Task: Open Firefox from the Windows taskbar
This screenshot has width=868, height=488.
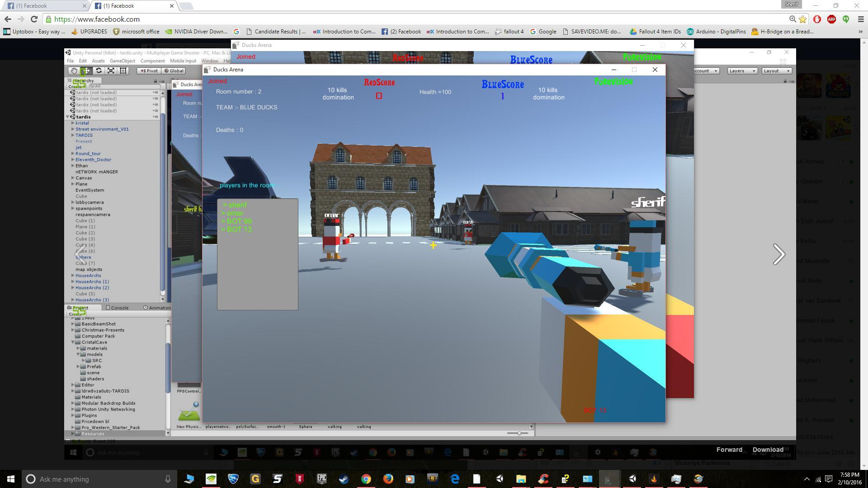Action: (388, 479)
